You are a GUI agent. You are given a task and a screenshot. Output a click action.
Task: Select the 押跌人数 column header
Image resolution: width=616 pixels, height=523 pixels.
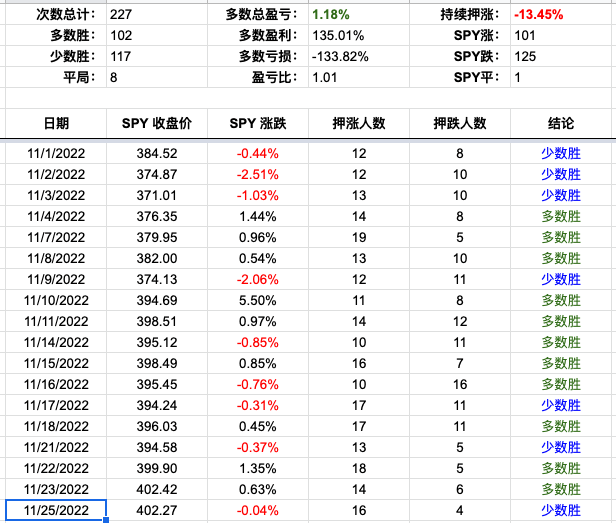tap(460, 123)
